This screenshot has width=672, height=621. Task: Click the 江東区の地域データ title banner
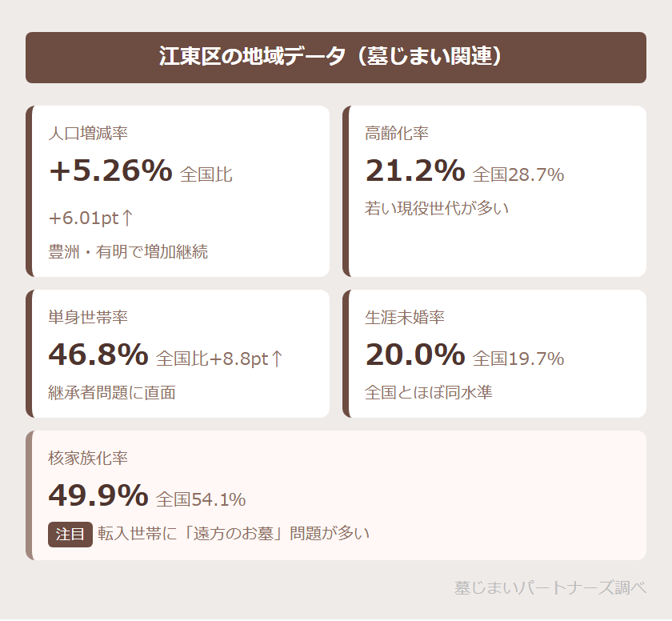pos(336,58)
